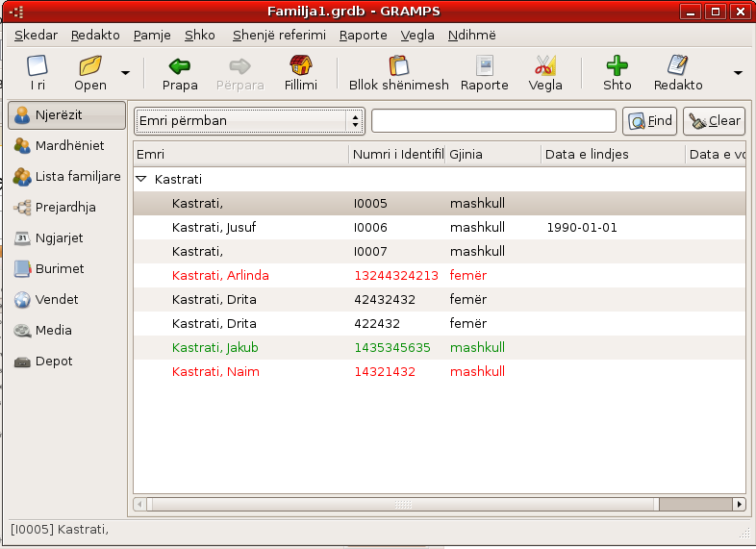This screenshot has height=549, width=756.
Task: Select the row Kastrati, Naim
Action: tap(440, 372)
